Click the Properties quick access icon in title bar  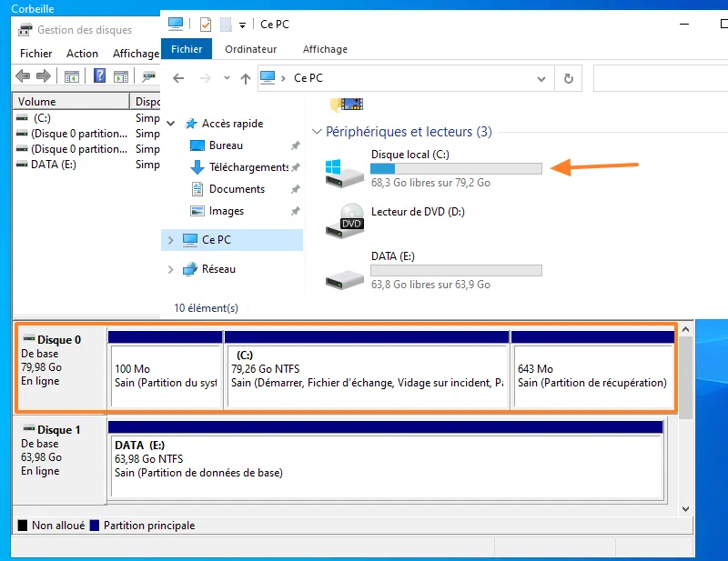point(206,25)
